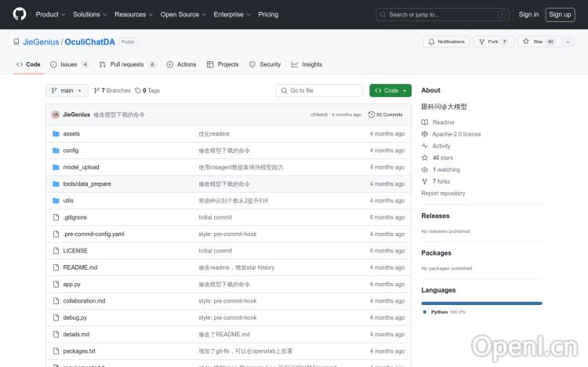The image size is (588, 367).
Task: Click the 7 Branches icon link
Action: click(x=97, y=91)
